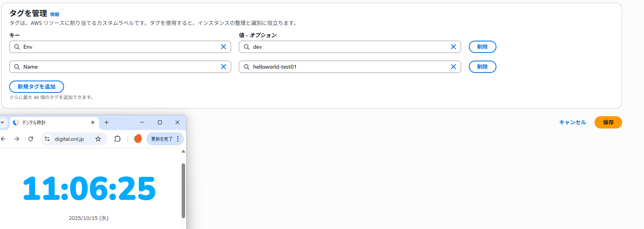Close the デジタル時計 browser tab

93,122
